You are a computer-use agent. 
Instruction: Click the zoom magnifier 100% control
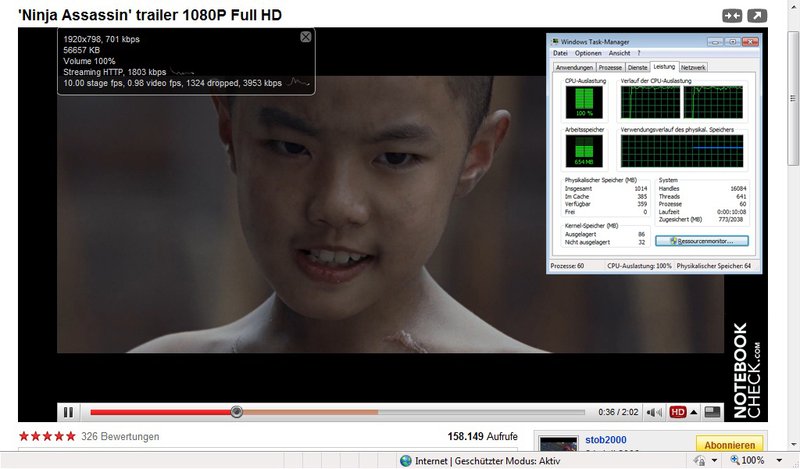(x=747, y=460)
